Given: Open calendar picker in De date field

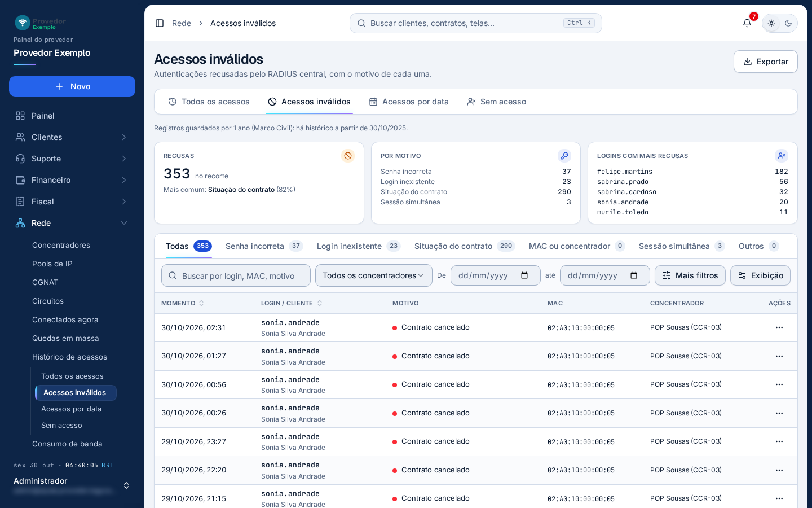Looking at the screenshot, I should (524, 275).
